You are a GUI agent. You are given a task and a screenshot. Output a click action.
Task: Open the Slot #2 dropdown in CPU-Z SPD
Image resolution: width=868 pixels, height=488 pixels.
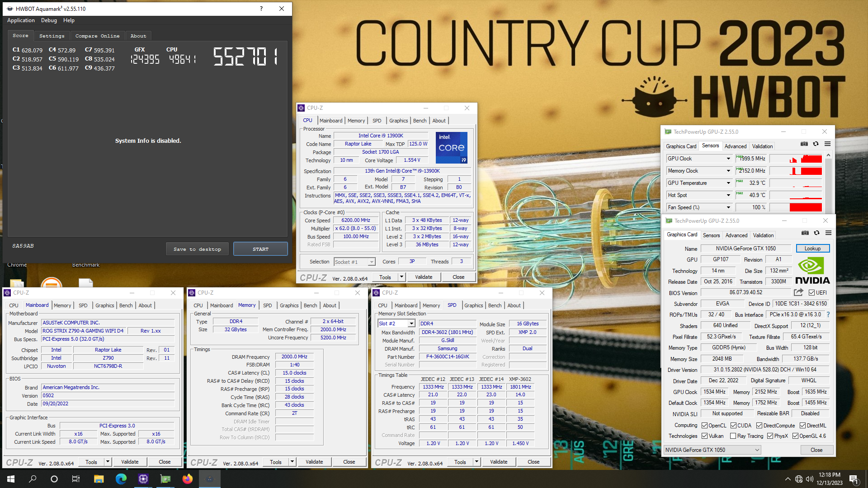411,324
